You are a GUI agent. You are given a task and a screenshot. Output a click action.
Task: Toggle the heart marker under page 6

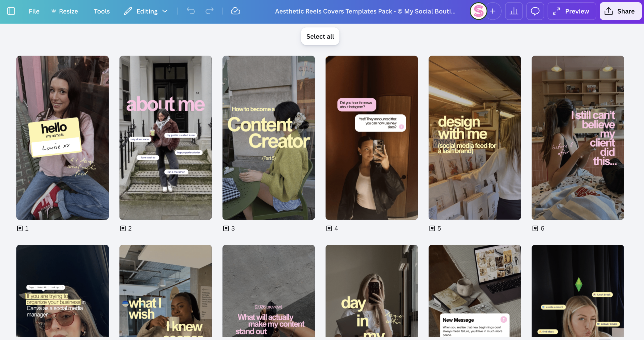535,228
